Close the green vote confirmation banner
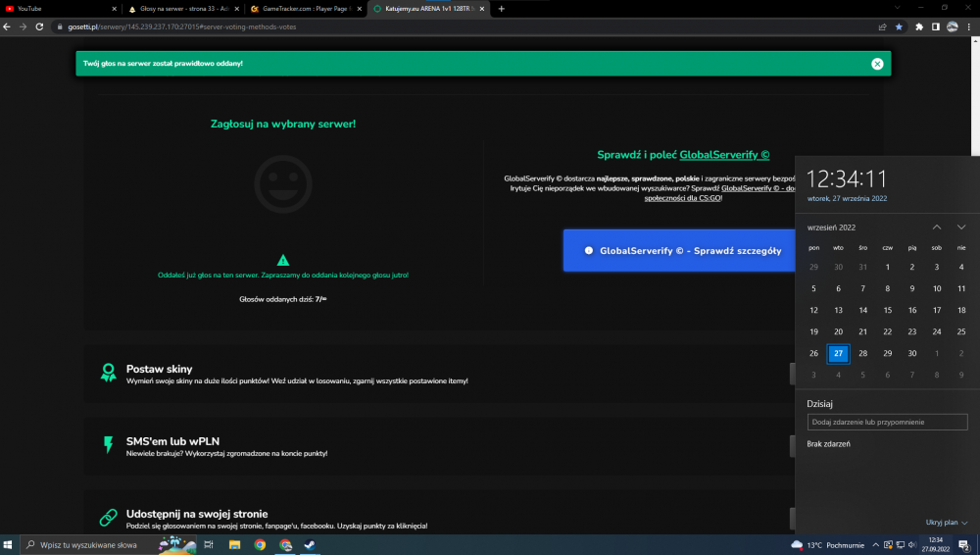 point(877,64)
